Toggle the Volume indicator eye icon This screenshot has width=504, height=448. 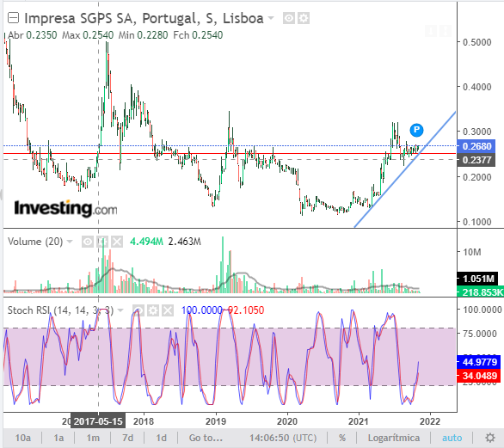coord(88,242)
